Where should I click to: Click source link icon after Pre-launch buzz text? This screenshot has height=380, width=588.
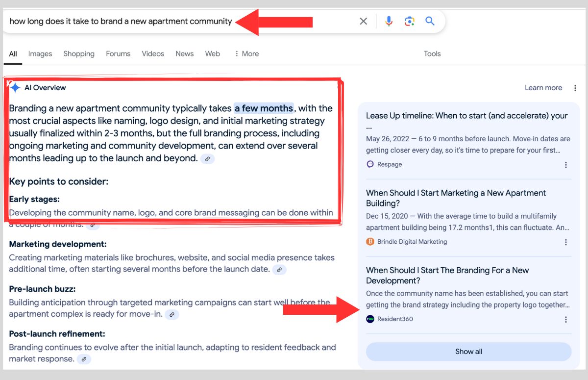click(171, 315)
